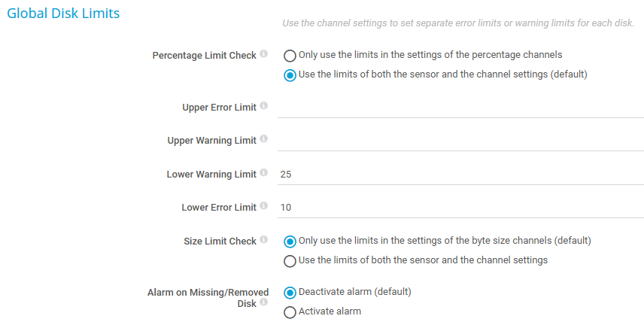This screenshot has height=325, width=644.
Task: Select size check 'Use limits of both sensor and channel'
Action: pos(290,261)
